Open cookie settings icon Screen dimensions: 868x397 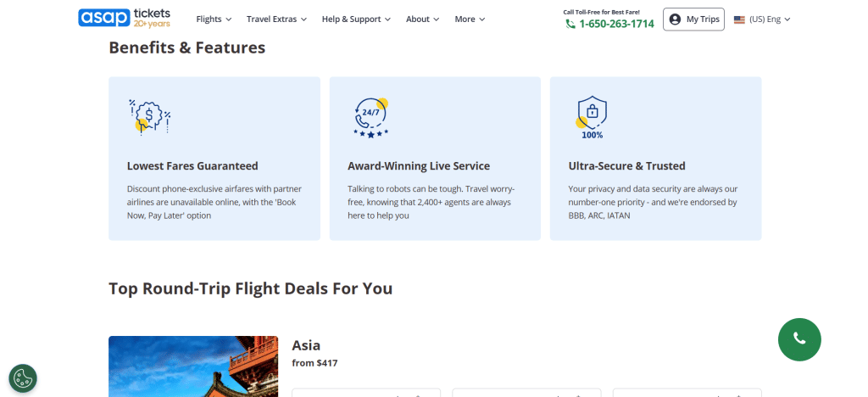23,378
